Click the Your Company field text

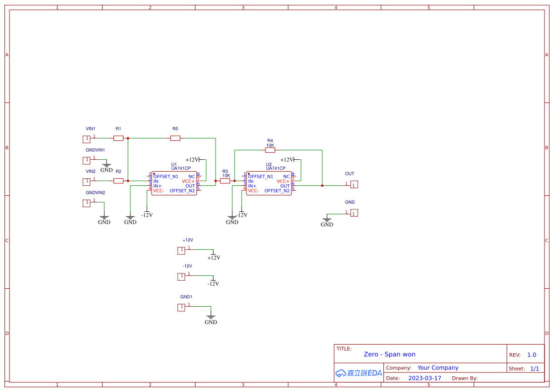coord(437,367)
